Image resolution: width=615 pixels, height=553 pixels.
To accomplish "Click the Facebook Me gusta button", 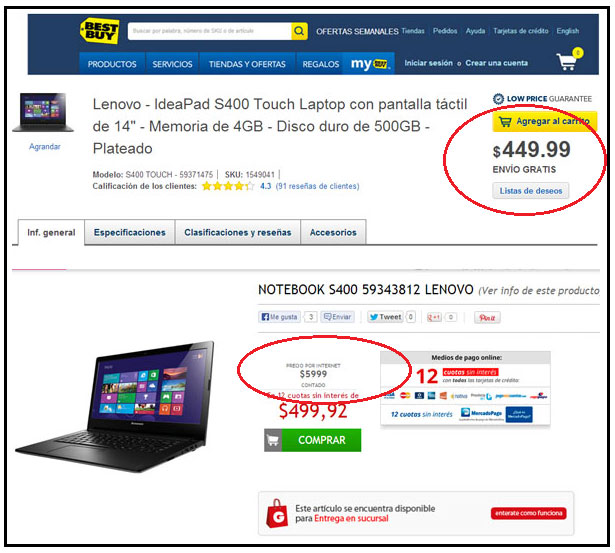I will click(x=279, y=317).
